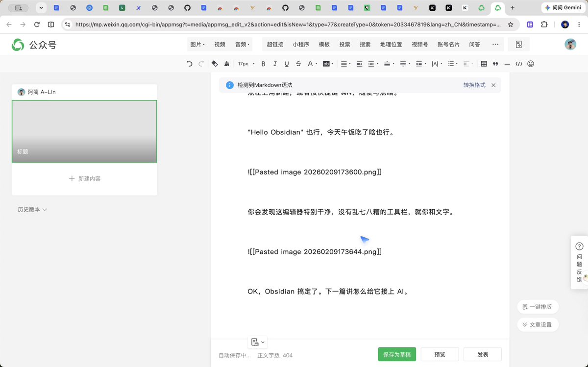The image size is (588, 367).
Task: Open the 问题反馈 feedback panel
Action: 579,262
